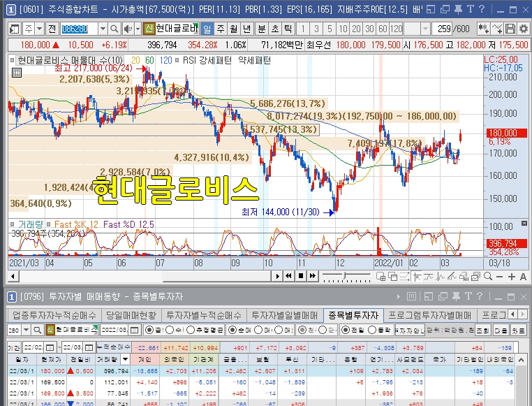Switch to 당일매매현황 tab
The height and width of the screenshot is (406, 532).
point(131,315)
